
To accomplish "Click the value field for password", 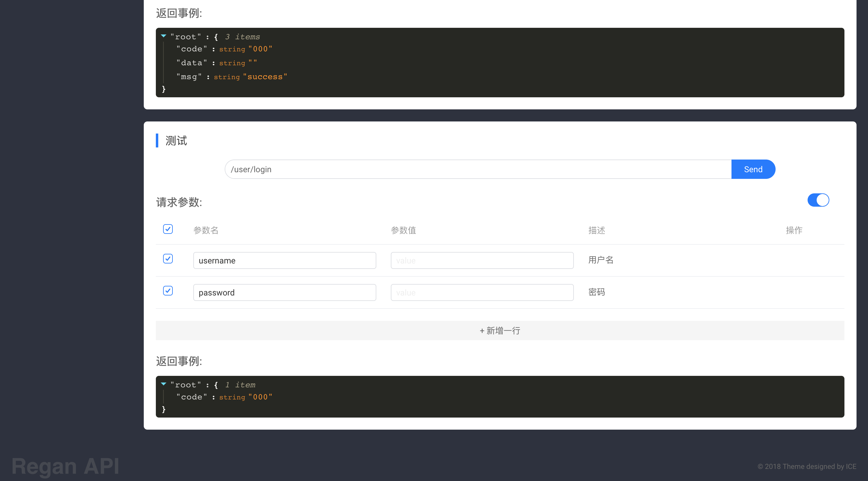I will [x=482, y=292].
